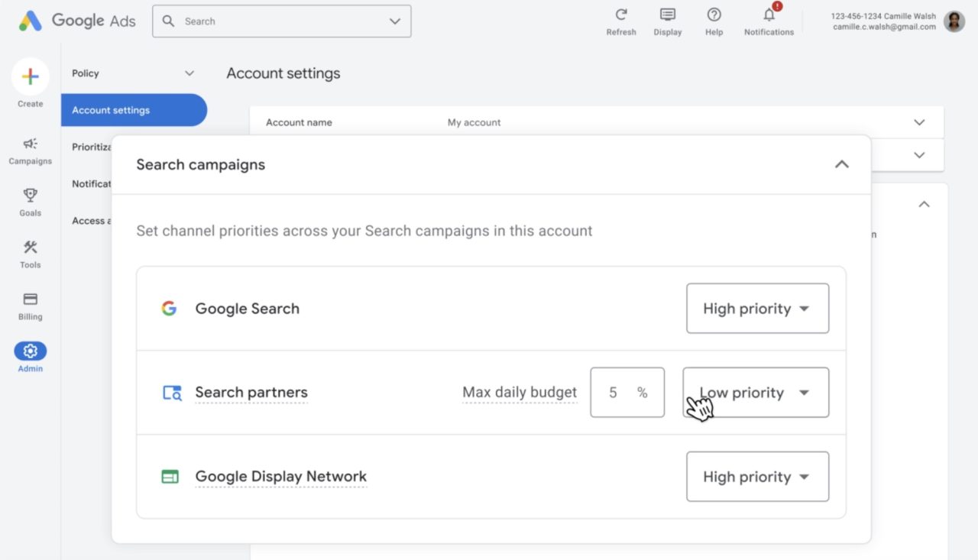The width and height of the screenshot is (978, 560).
Task: Select the Admin gear icon
Action: pyautogui.click(x=31, y=351)
